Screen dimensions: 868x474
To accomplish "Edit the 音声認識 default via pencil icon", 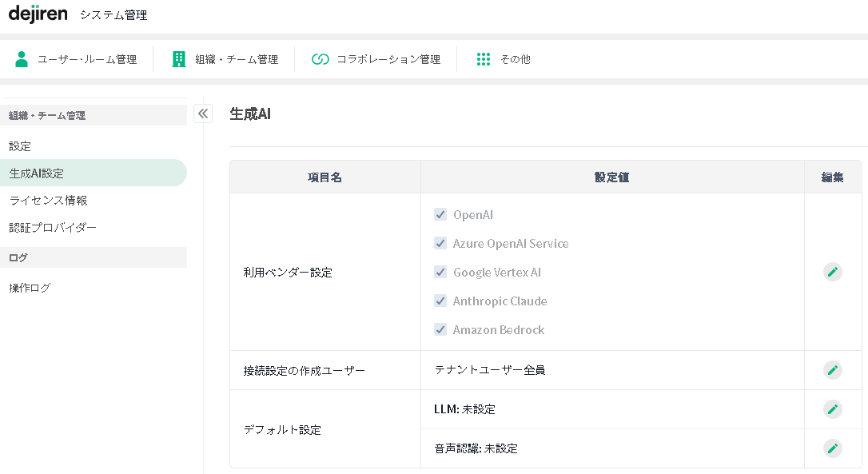I will 833,448.
